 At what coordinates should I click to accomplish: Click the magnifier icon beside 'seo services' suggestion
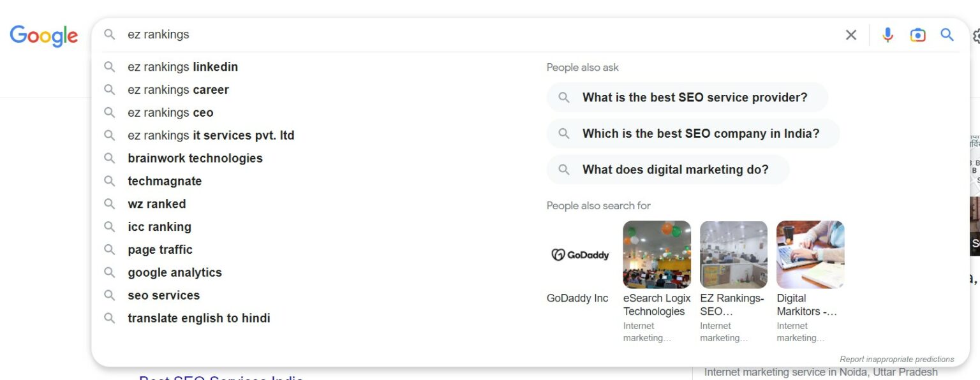coord(109,295)
